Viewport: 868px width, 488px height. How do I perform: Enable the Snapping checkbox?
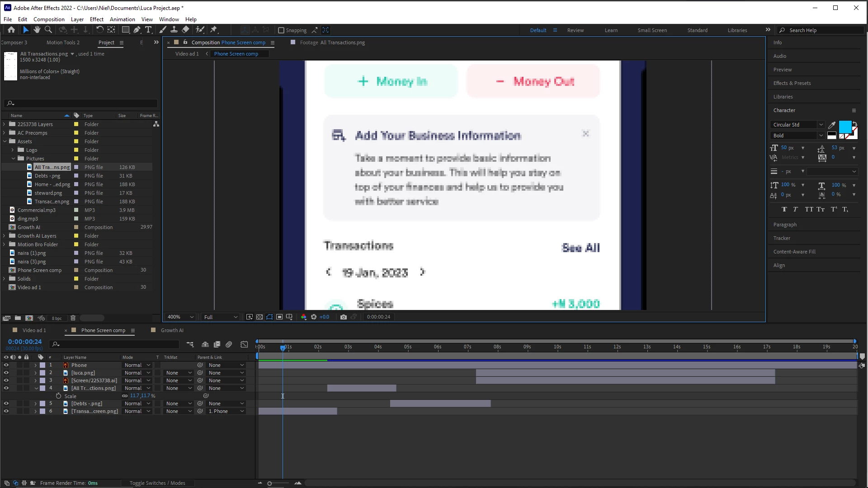[281, 30]
